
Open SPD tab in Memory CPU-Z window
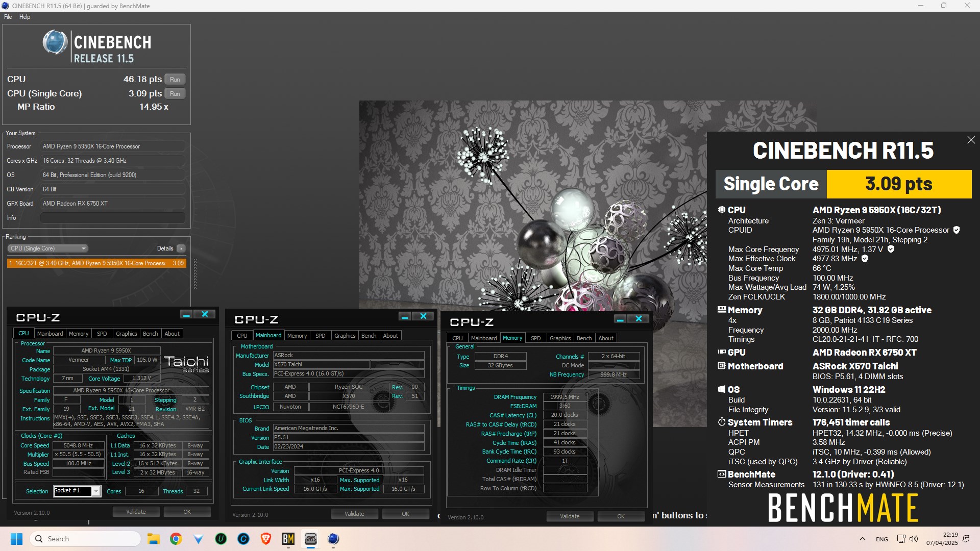point(536,338)
